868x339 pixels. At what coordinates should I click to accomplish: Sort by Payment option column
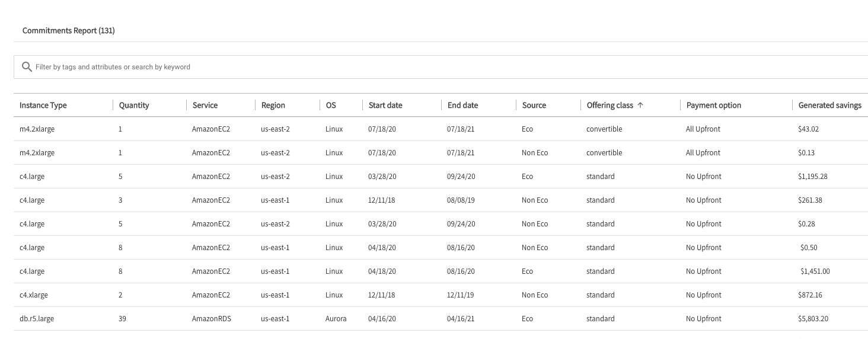[x=714, y=105]
